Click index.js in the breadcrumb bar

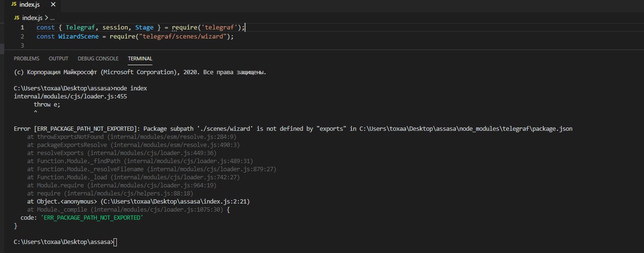click(x=33, y=18)
